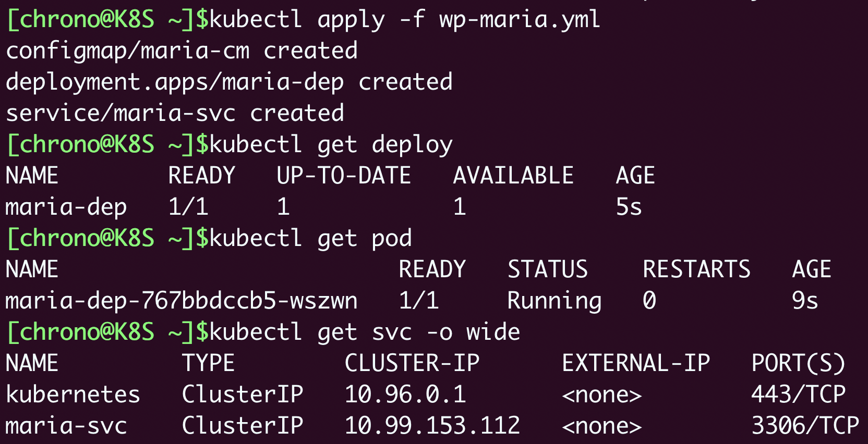Click the Running status of the pod
Image resolution: width=868 pixels, height=444 pixels.
554,301
